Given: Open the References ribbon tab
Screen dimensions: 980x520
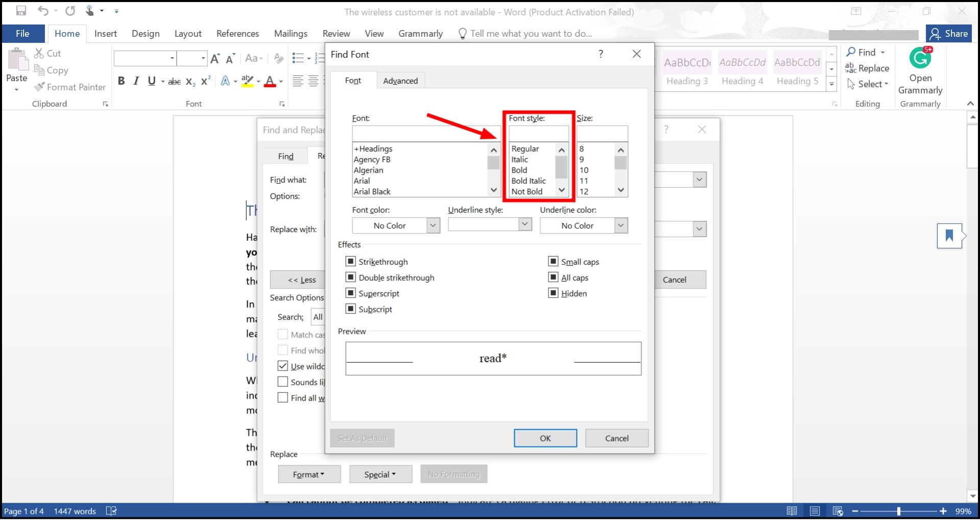Looking at the screenshot, I should click(x=237, y=33).
